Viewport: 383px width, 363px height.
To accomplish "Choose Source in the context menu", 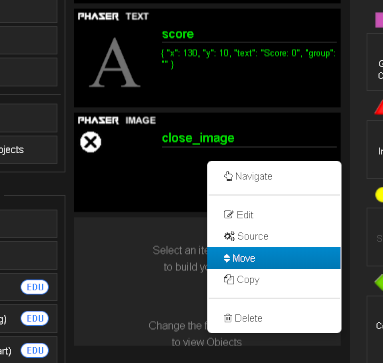I will (274, 236).
